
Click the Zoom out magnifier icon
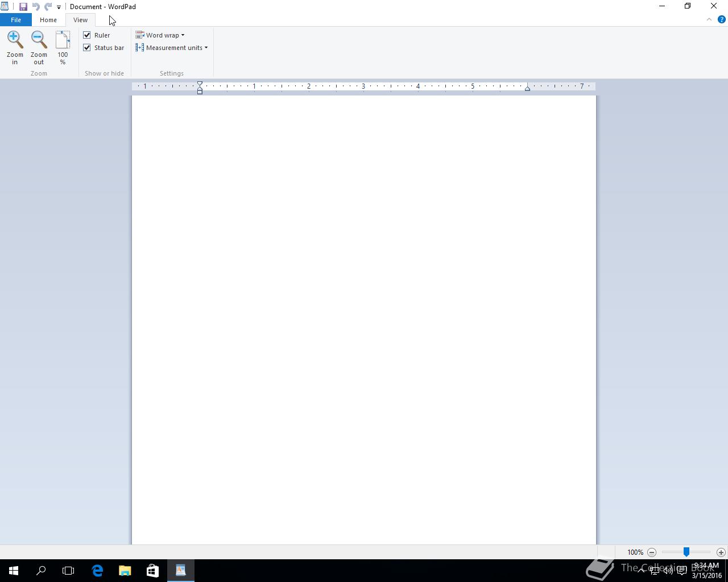(39, 40)
